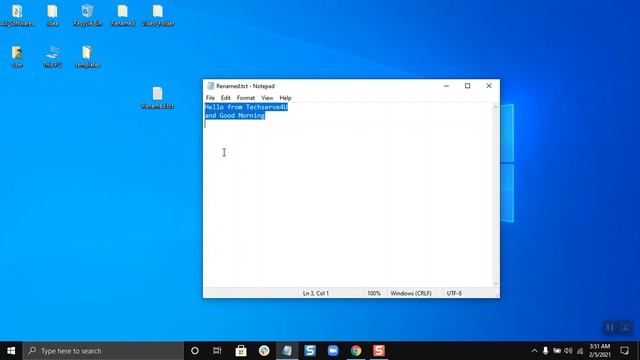Image resolution: width=640 pixels, height=360 pixels.
Task: Click the volume speaker icon in the tray
Action: point(568,351)
